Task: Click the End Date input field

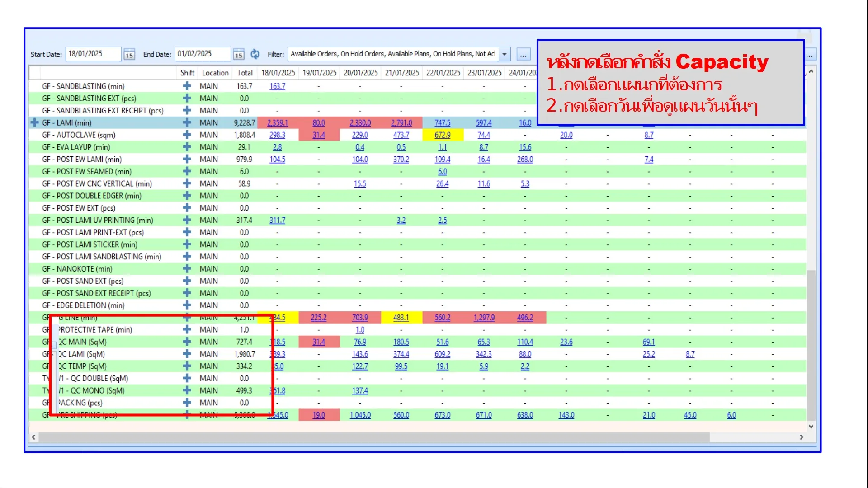Action: click(x=203, y=54)
